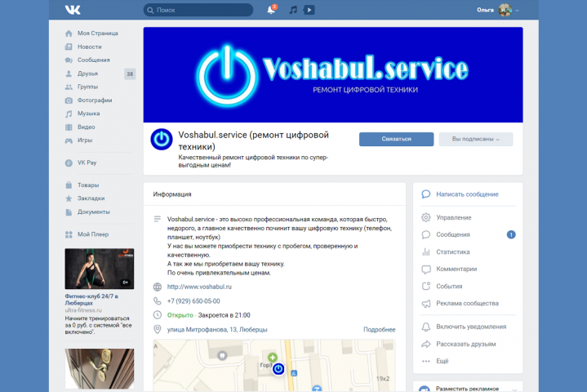Click Voshabul.service cover banner
This screenshot has width=587, height=392.
333,74
